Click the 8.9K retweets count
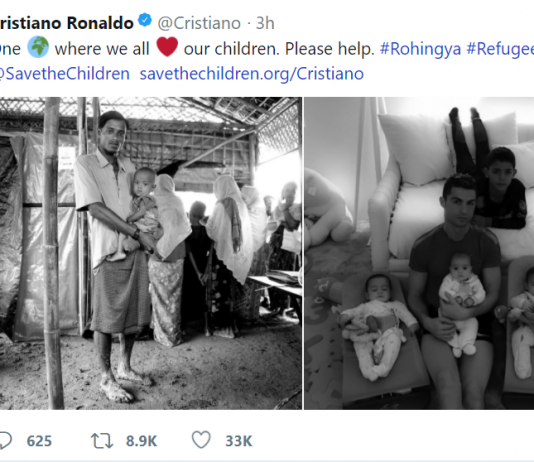The image size is (534, 462). tap(141, 441)
